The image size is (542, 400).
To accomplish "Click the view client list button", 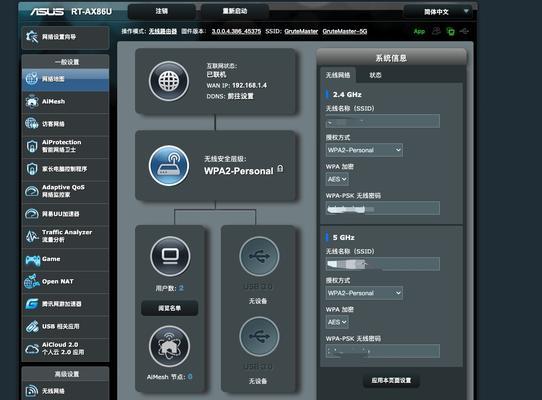I will pos(169,308).
